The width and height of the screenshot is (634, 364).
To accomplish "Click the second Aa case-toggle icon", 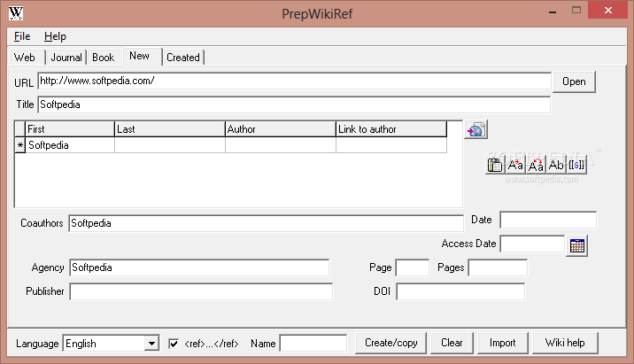I will tap(536, 165).
